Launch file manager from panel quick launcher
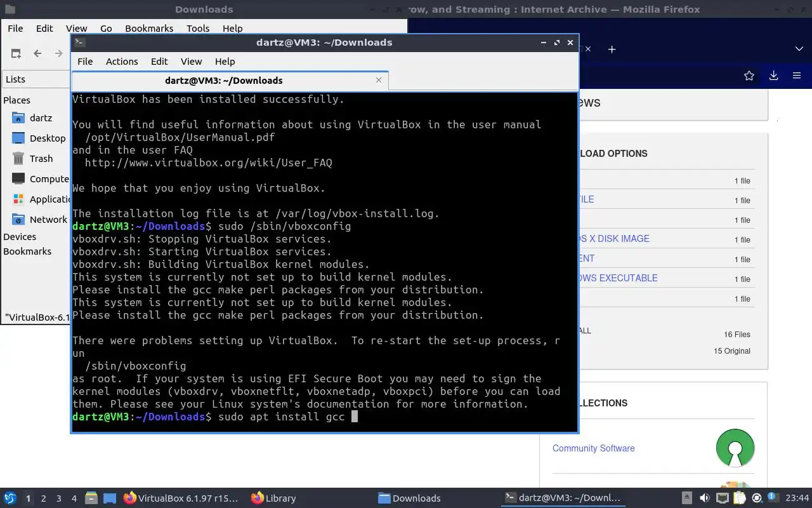The width and height of the screenshot is (812, 508). click(x=91, y=498)
